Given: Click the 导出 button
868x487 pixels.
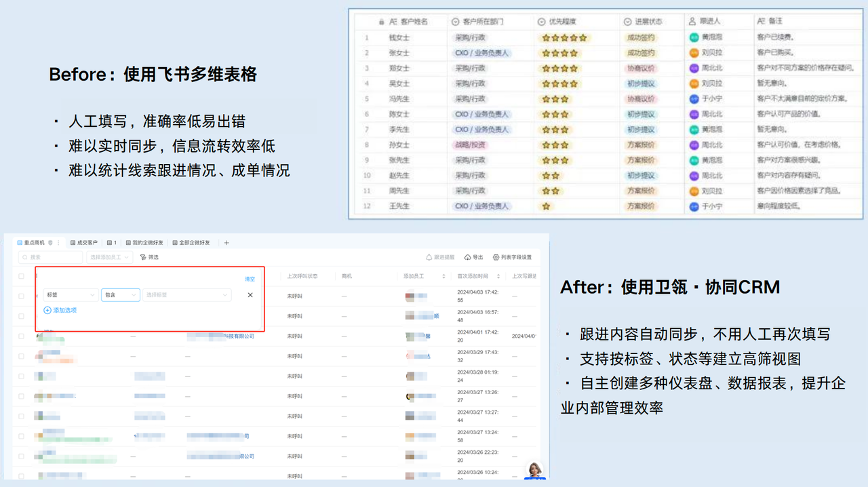Looking at the screenshot, I should [x=473, y=258].
